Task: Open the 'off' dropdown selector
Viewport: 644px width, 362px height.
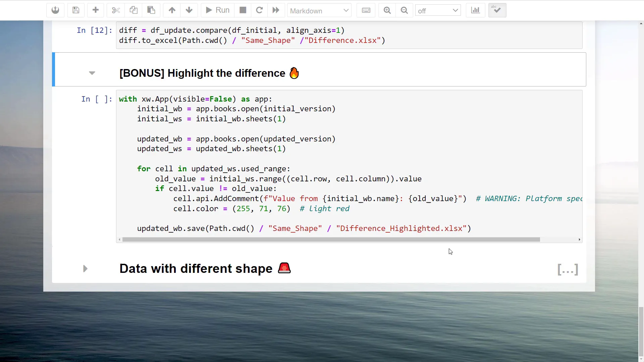Action: pyautogui.click(x=438, y=11)
